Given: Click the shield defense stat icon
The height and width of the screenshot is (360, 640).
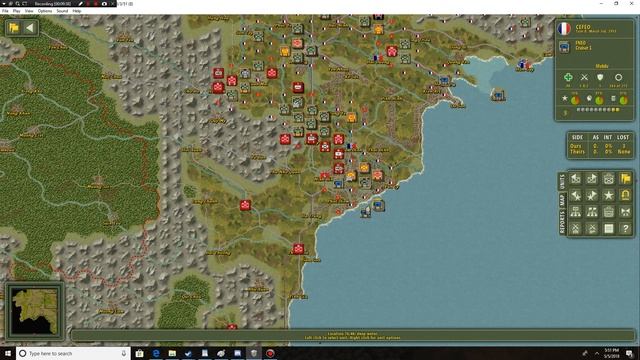Looking at the screenshot, I should pos(600,77).
